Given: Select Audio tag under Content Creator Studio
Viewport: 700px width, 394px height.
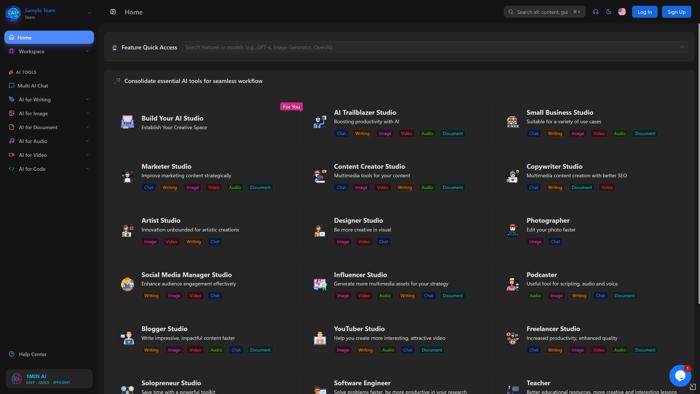Looking at the screenshot, I should pyautogui.click(x=427, y=188).
